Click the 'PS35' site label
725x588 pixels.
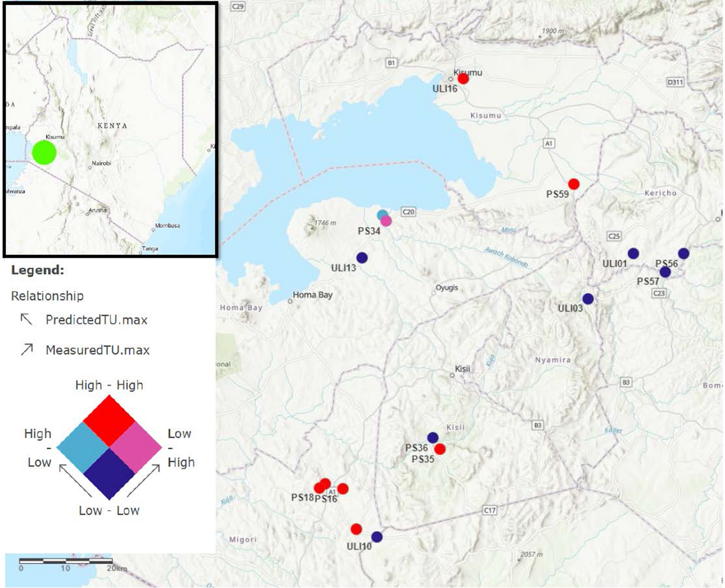click(423, 459)
